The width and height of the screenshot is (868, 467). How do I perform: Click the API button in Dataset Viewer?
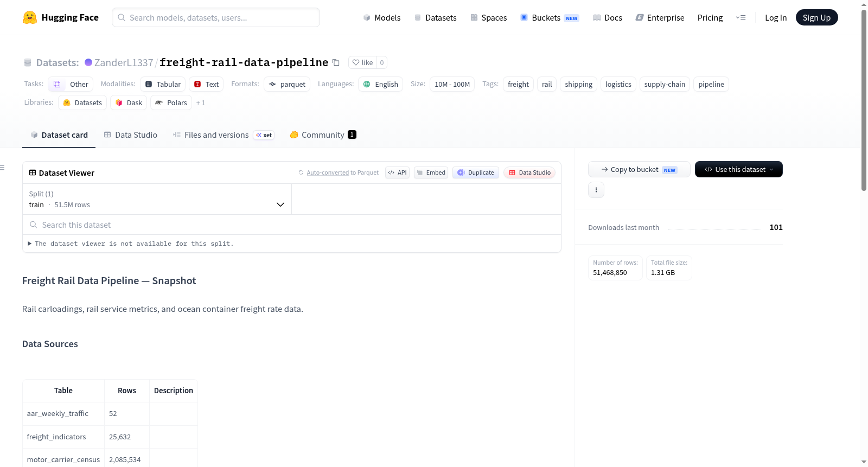point(397,172)
